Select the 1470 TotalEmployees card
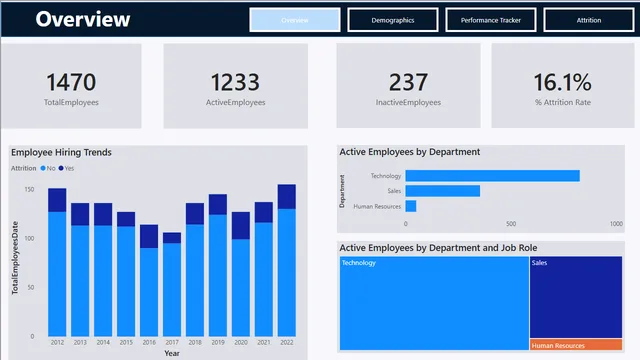This screenshot has height=360, width=640. click(x=71, y=86)
